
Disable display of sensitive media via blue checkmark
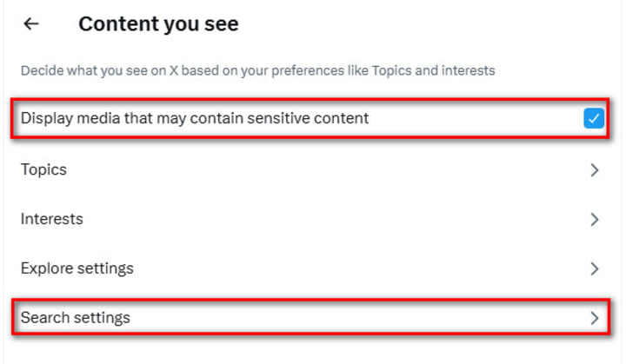[x=594, y=119]
